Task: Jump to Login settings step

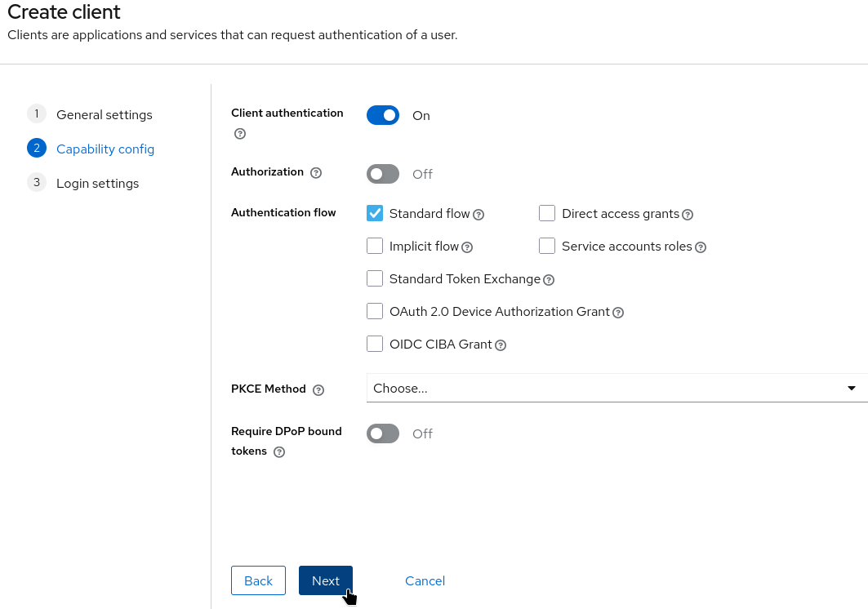Action: [x=97, y=184]
